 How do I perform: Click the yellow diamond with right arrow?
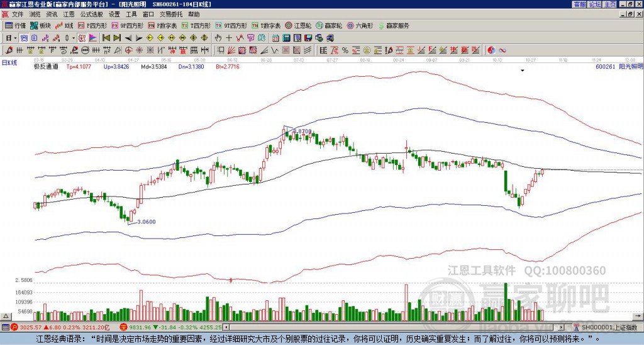(x=160, y=38)
